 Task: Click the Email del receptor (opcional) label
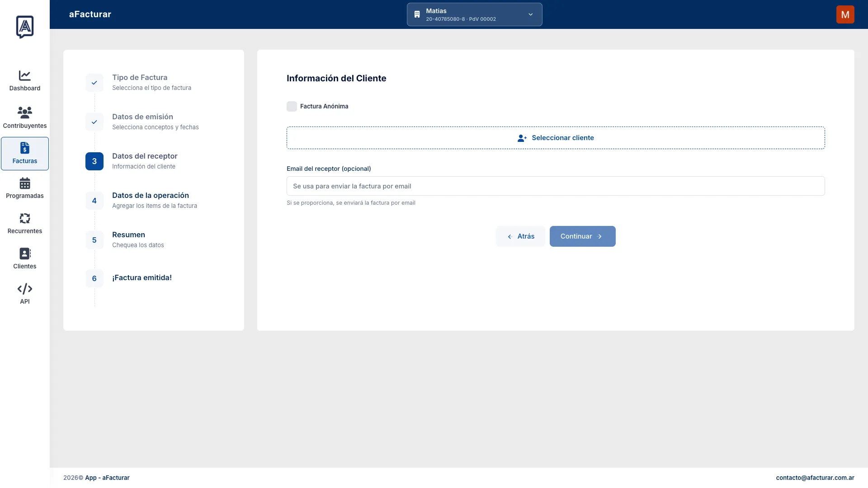(329, 169)
